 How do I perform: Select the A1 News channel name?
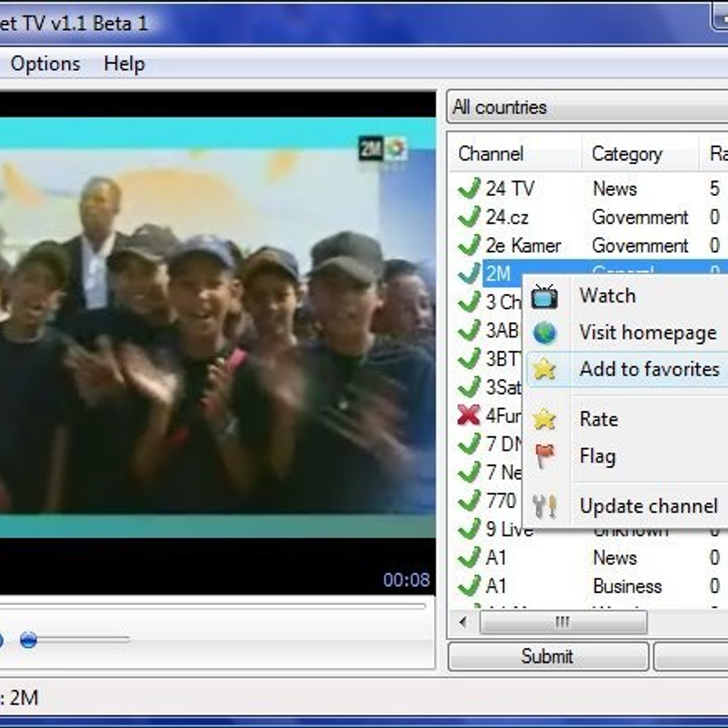(x=496, y=557)
